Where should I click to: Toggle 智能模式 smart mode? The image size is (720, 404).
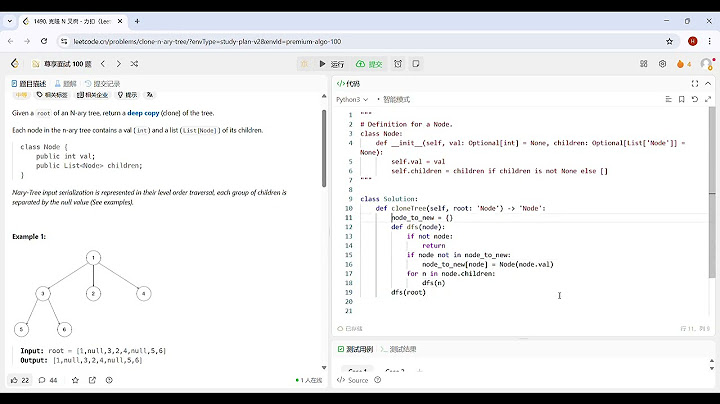394,99
